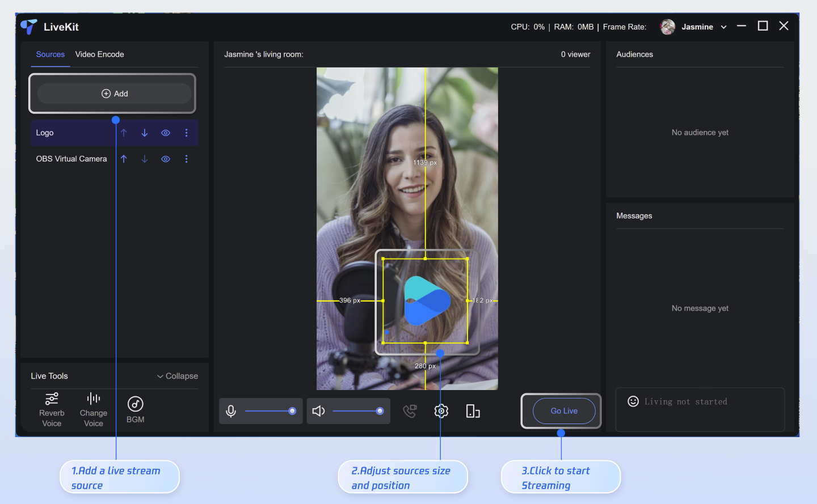This screenshot has height=504, width=817.
Task: Move OBS Virtual Camera source up
Action: 124,159
